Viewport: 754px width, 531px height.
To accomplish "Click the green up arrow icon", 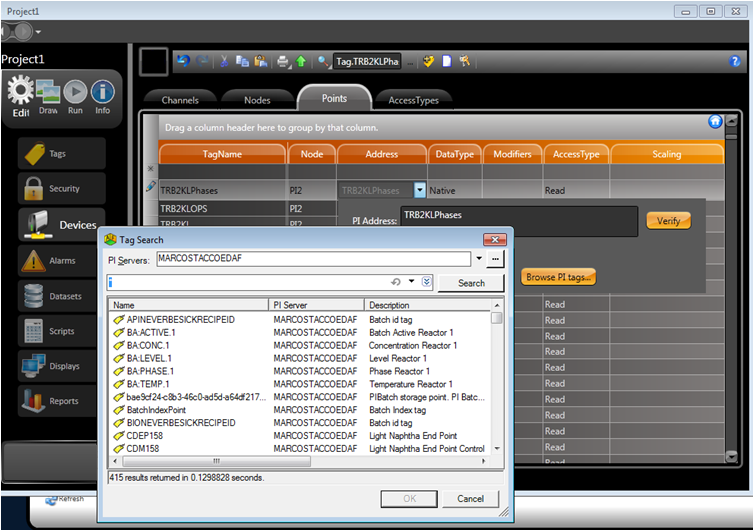I will 300,61.
